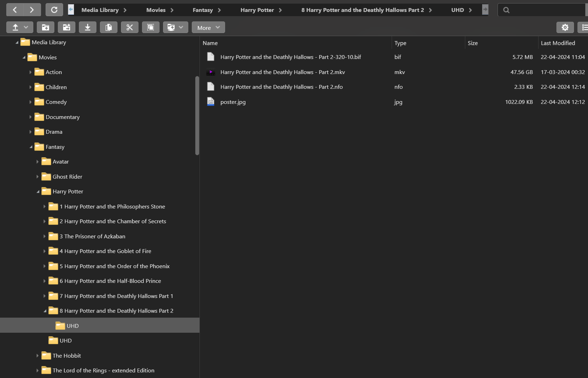Collapse 8 Harry Potter Deathly Hallows Part 2
Image resolution: width=588 pixels, height=378 pixels.
(45, 311)
